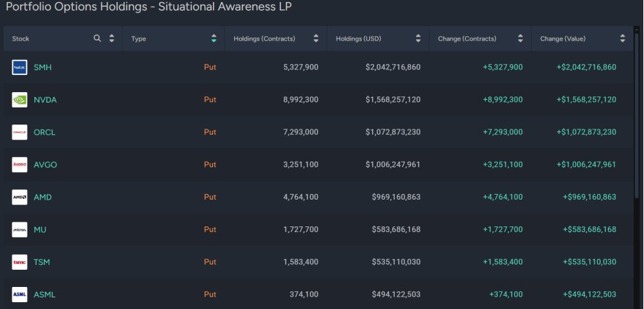644x309 pixels.
Task: Toggle the Type column sort arrows
Action: [x=214, y=39]
